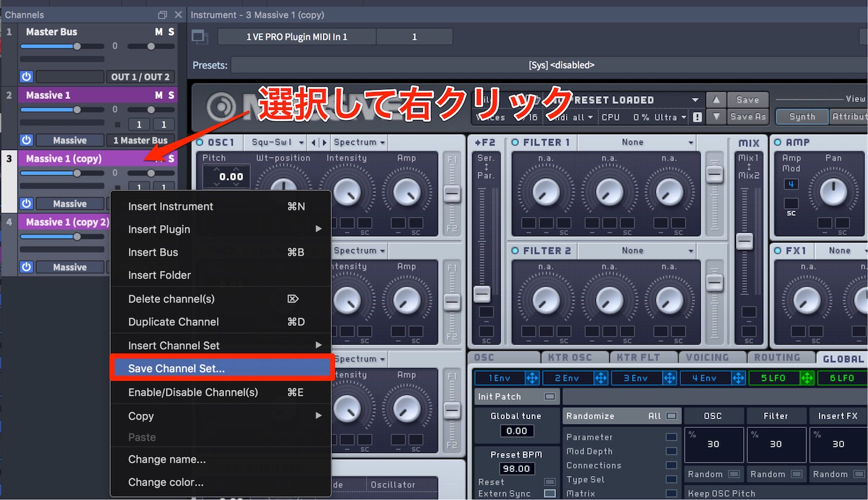Image resolution: width=868 pixels, height=500 pixels.
Task: Open 1 Master Bus output selector on Massive 1
Action: 140,140
